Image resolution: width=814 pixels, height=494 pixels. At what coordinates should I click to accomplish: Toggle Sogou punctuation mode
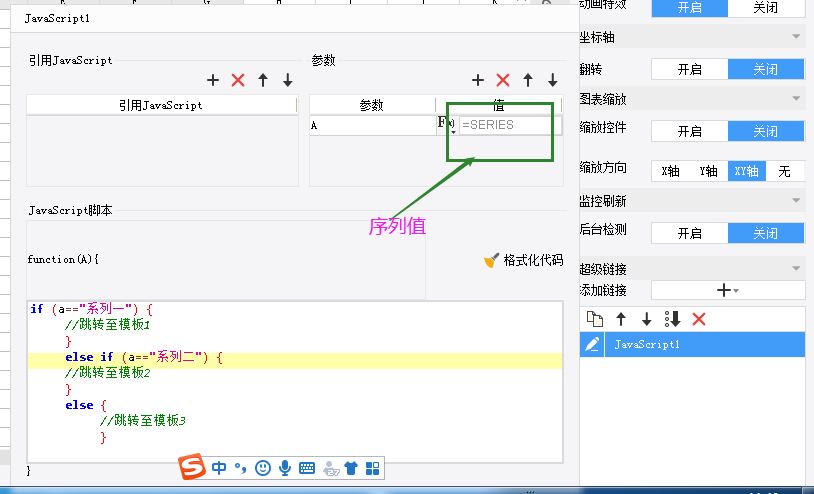(x=240, y=468)
